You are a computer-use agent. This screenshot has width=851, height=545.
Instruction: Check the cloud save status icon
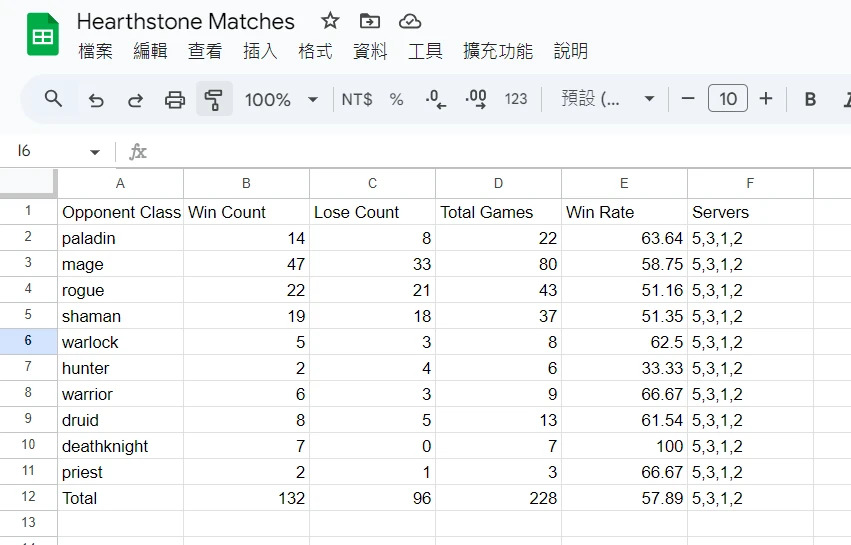tap(410, 21)
